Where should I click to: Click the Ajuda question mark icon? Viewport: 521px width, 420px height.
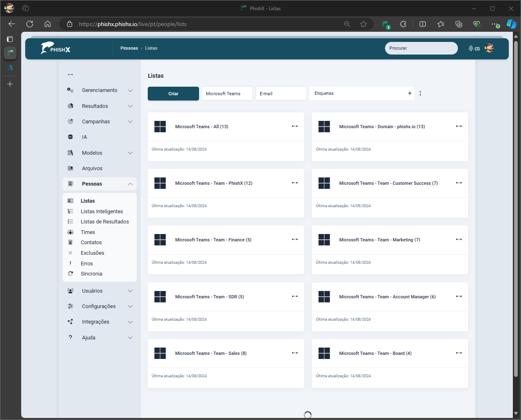point(70,337)
